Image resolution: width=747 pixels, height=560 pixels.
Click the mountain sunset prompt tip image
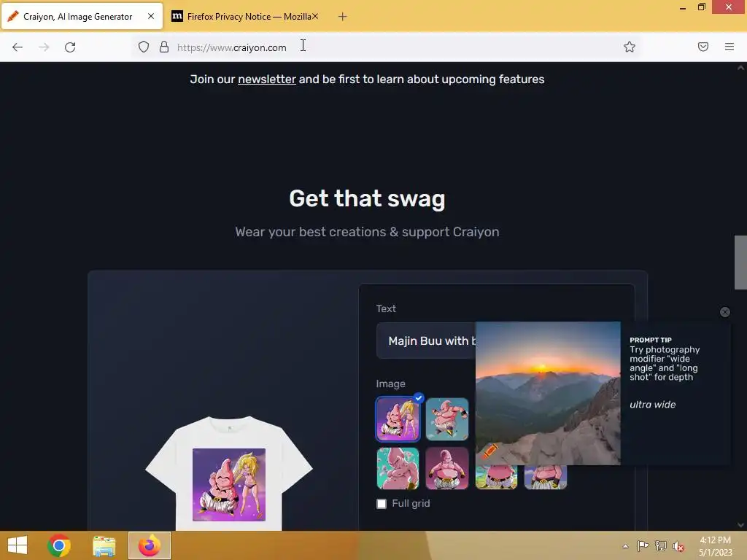[548, 393]
